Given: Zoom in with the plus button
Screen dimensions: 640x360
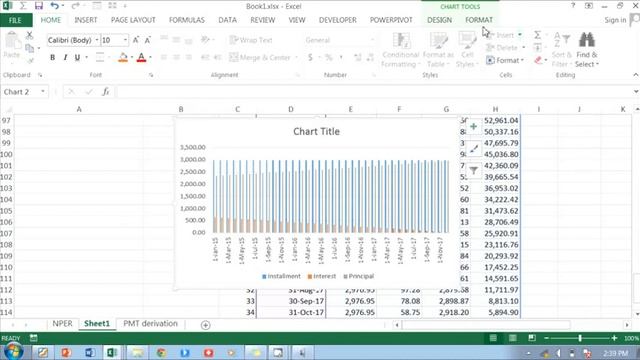Looking at the screenshot, I should click(x=614, y=338).
